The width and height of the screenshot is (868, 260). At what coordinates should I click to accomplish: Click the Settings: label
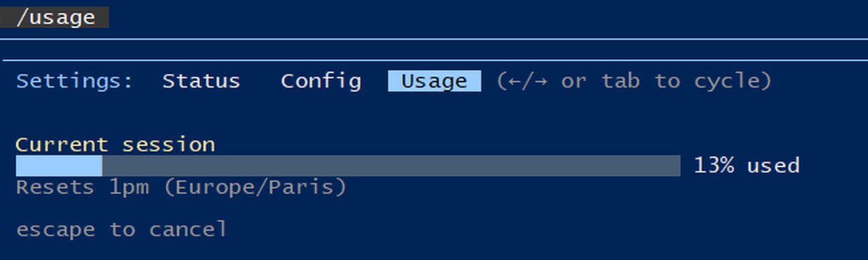pos(75,81)
